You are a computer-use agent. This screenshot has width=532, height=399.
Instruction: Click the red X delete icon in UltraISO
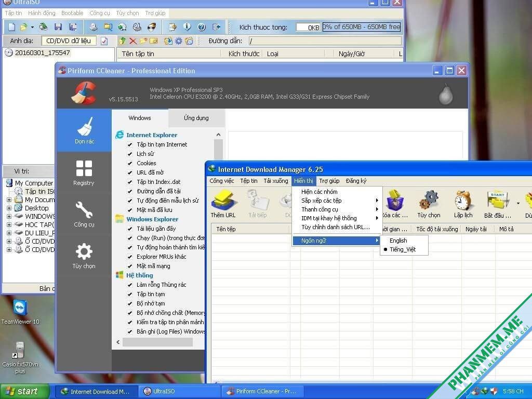(133, 41)
